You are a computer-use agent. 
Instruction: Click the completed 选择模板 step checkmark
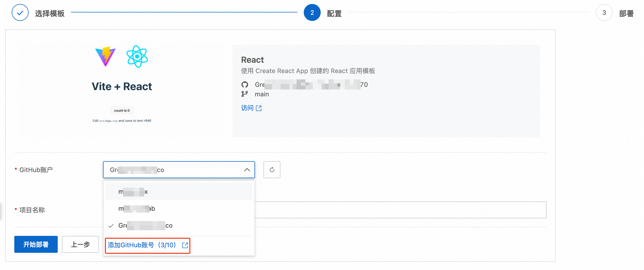(x=20, y=12)
